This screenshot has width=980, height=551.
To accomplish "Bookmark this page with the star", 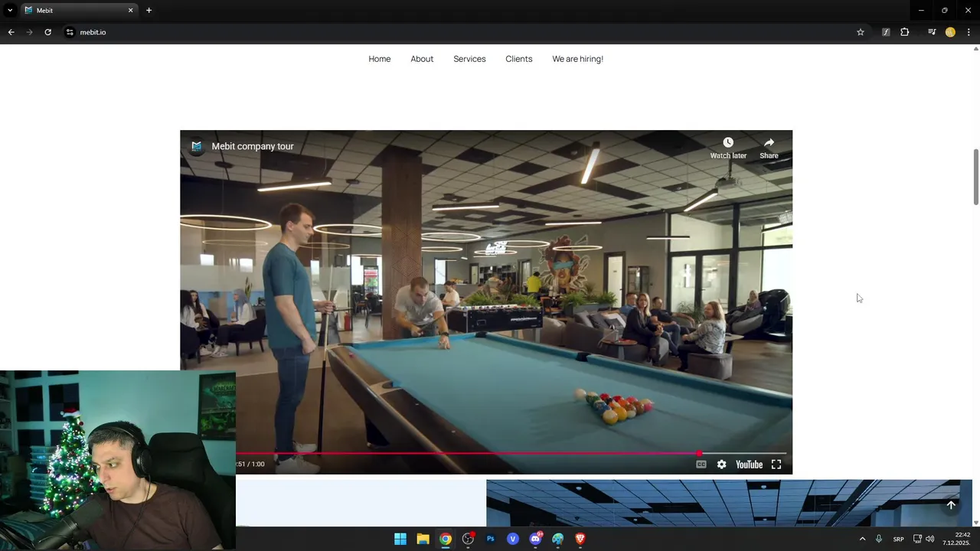I will 861,32.
